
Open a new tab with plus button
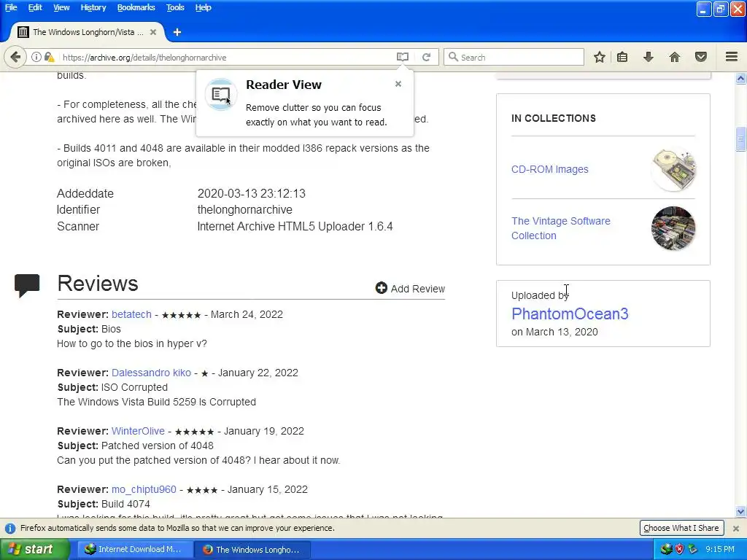coord(177,32)
